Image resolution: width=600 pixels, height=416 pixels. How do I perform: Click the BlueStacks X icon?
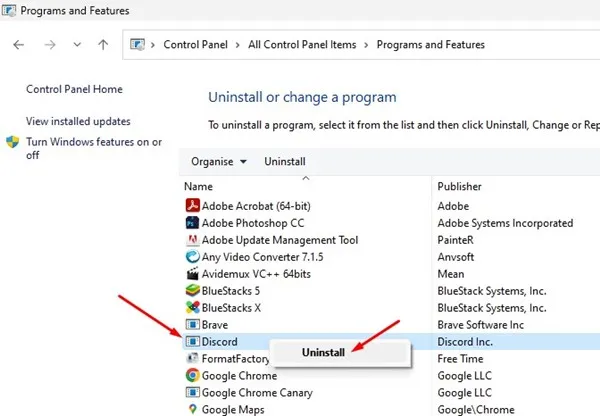coord(192,307)
